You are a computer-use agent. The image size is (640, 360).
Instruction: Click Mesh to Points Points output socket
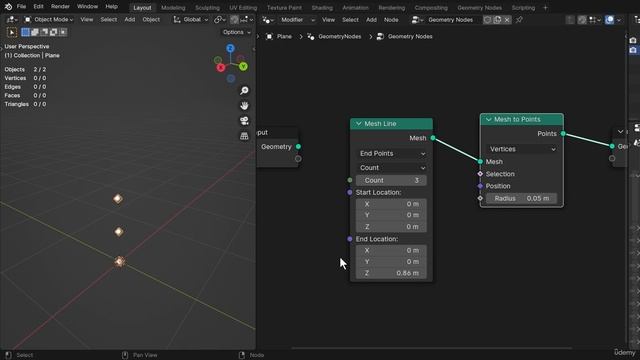pyautogui.click(x=563, y=133)
